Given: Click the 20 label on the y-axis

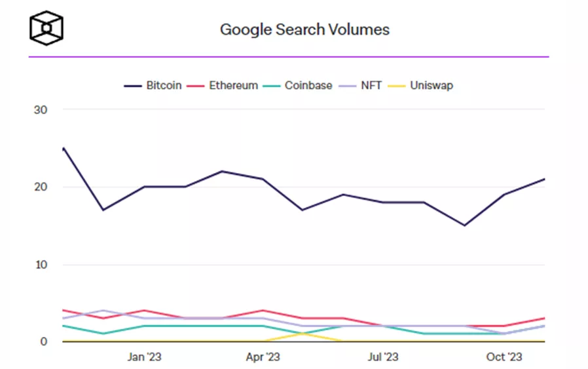Looking at the screenshot, I should tap(40, 187).
